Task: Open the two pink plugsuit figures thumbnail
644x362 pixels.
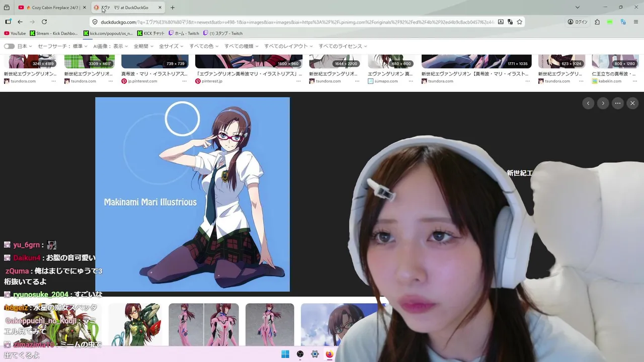Action: (x=204, y=324)
